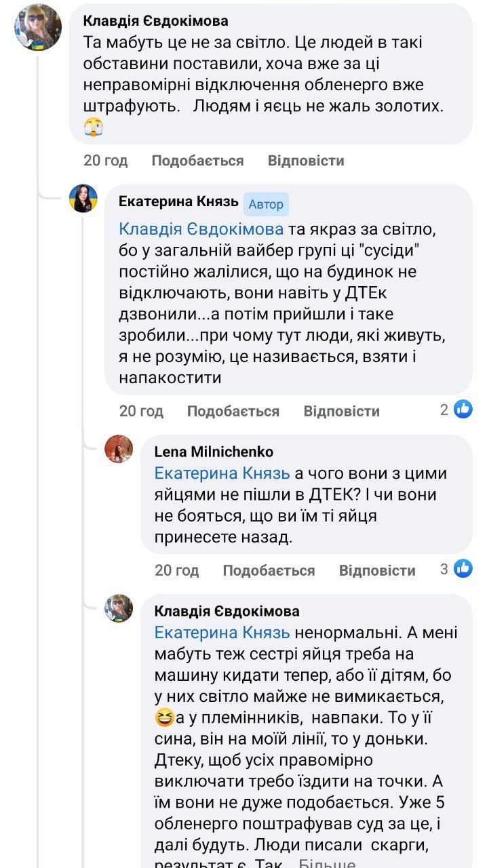Expand the truncated comment with Більше
487x868 pixels.
(x=327, y=863)
